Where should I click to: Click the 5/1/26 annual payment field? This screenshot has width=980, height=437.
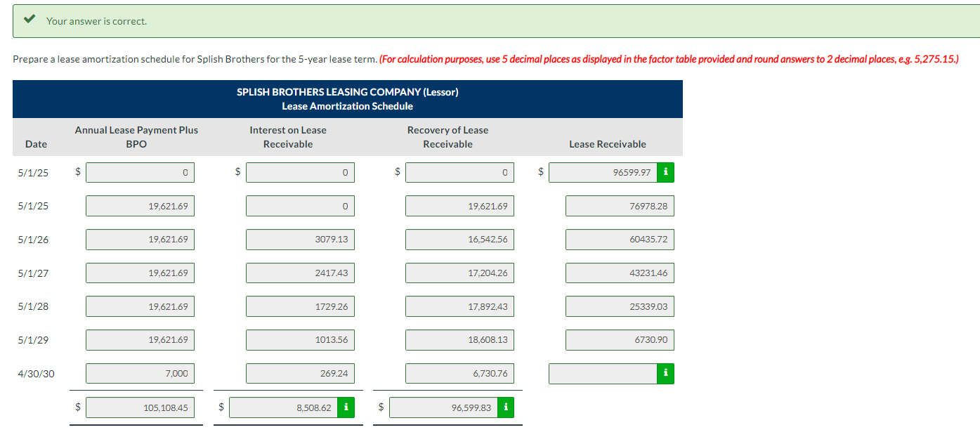pos(141,240)
